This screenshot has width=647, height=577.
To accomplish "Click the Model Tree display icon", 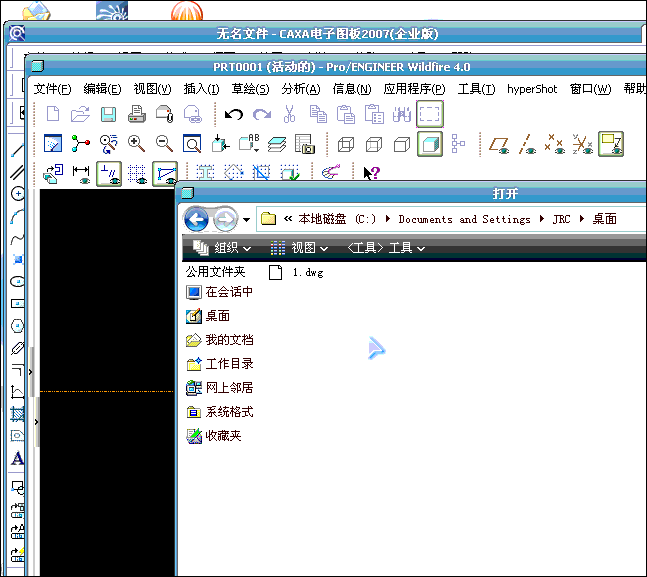I will [458, 144].
